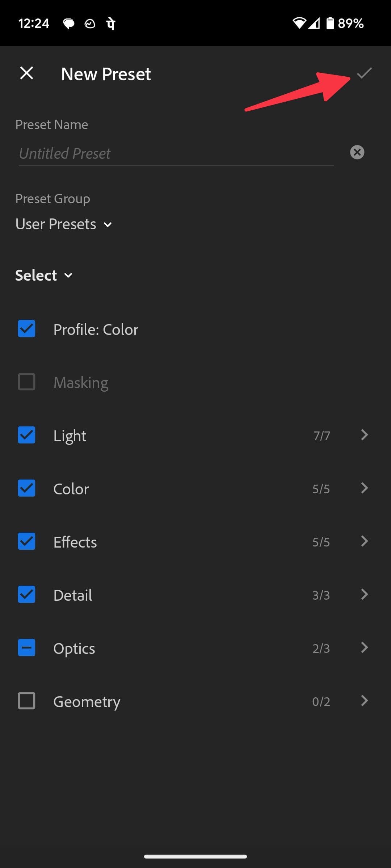The image size is (391, 868).
Task: Enable the Masking checkbox
Action: 26,382
